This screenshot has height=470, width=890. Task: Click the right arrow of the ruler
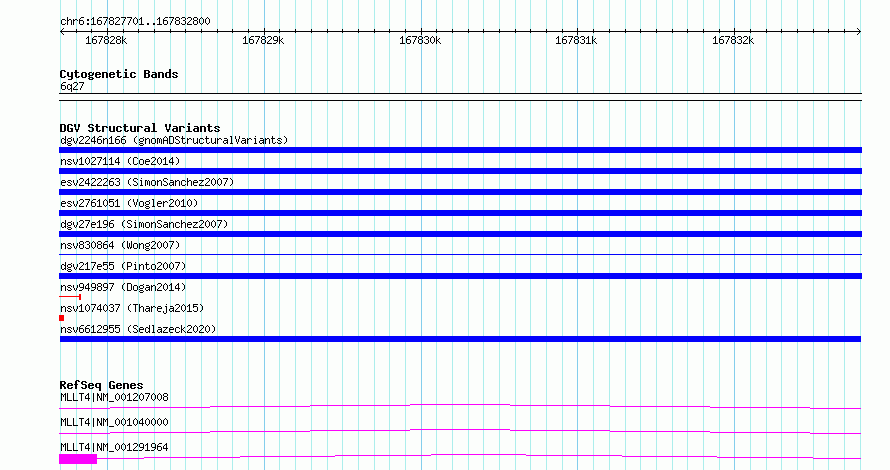pos(858,32)
